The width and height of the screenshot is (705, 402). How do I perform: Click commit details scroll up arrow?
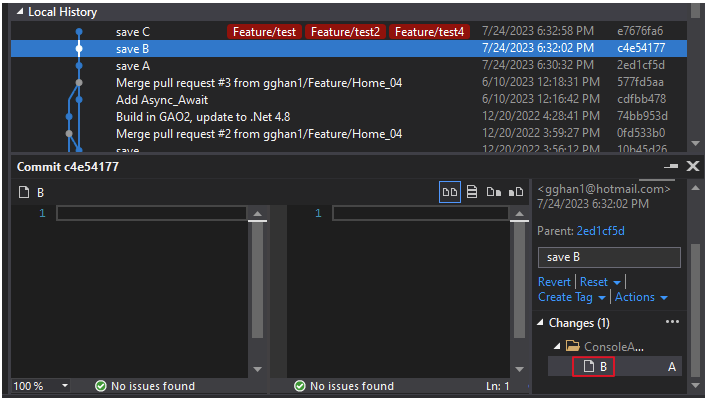tap(695, 188)
